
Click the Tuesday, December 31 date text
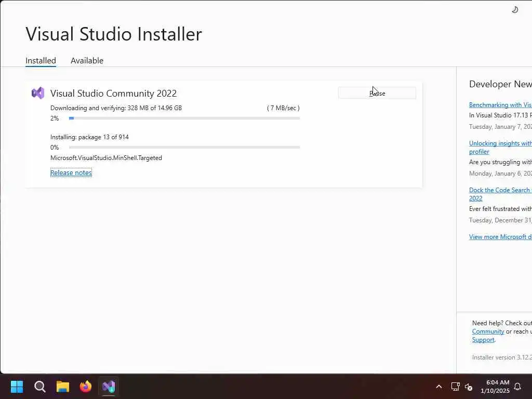click(x=500, y=220)
